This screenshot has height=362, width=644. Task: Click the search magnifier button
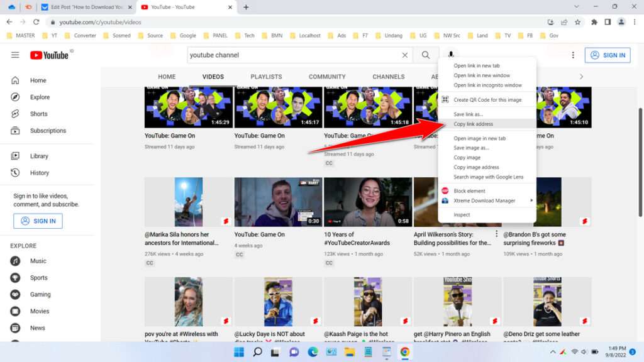coord(426,55)
